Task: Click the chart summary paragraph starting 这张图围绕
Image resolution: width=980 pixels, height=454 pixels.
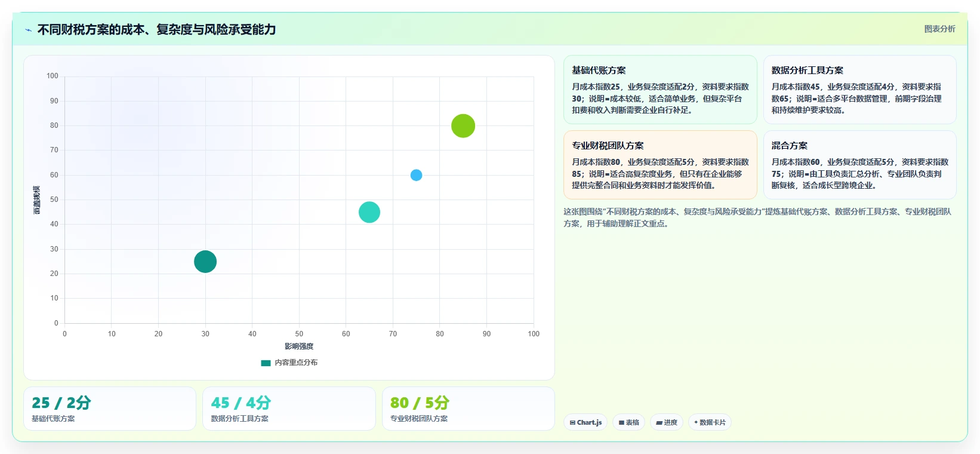Action: [x=757, y=217]
